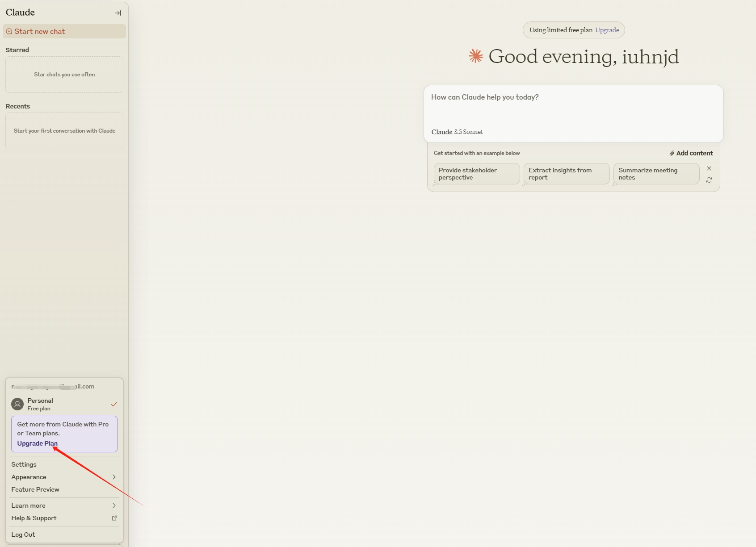Open Help & Support
Viewport: 756px width, 547px height.
[x=64, y=518]
